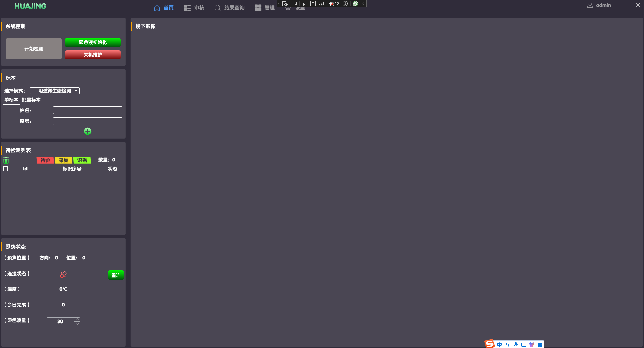Click the 管理 grid icon

coord(258,8)
